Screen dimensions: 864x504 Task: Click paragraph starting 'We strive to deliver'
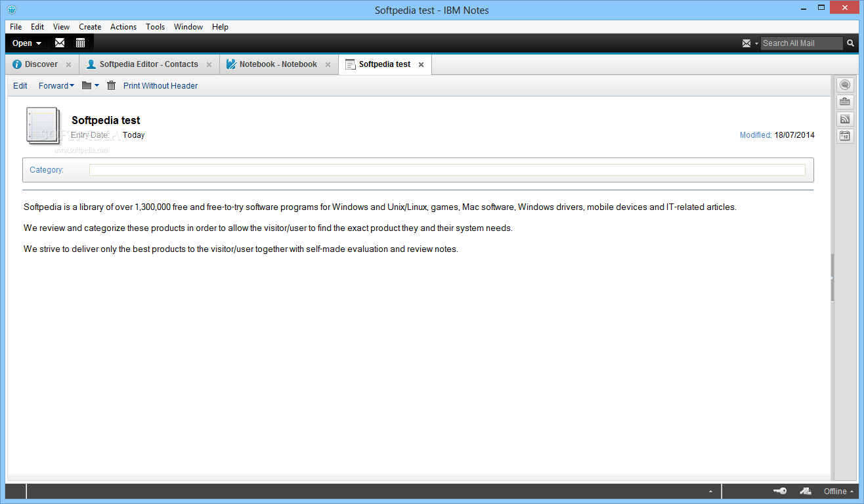(x=241, y=249)
